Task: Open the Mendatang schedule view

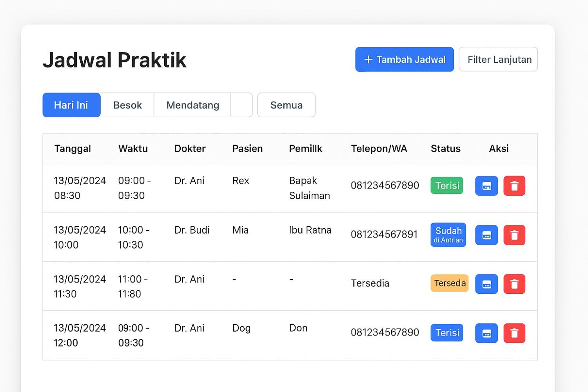Action: click(x=192, y=105)
